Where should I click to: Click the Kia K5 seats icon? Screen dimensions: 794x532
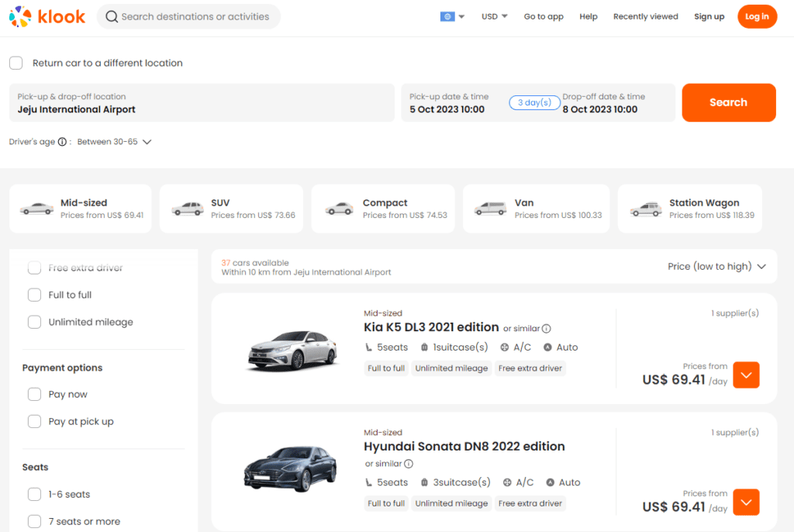click(x=368, y=347)
